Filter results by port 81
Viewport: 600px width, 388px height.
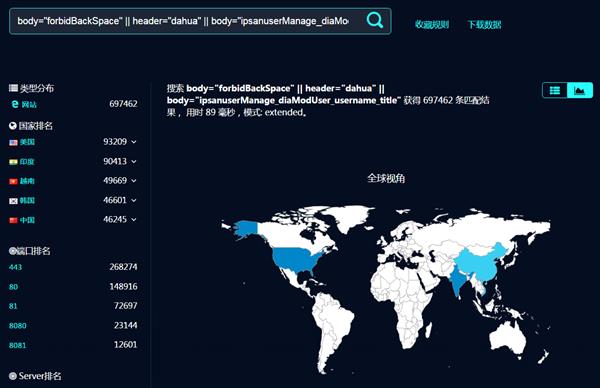pyautogui.click(x=13, y=306)
